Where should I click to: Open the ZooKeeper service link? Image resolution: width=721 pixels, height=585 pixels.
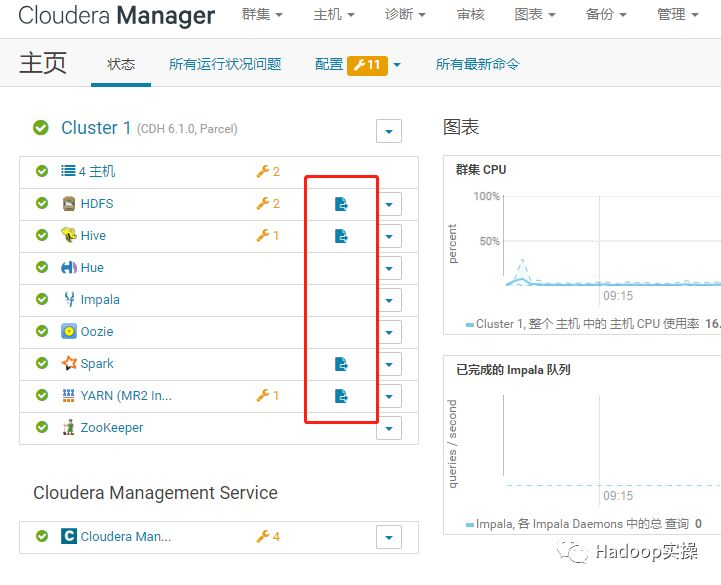[112, 428]
